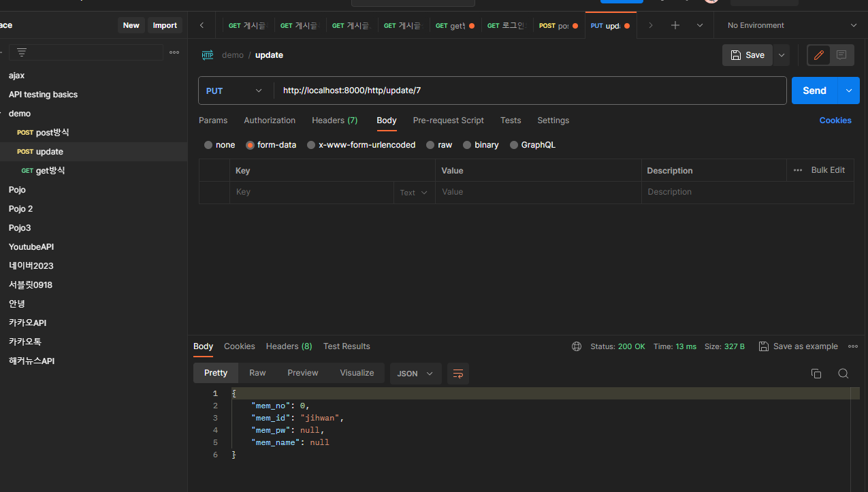
Task: Open the Settings tab
Action: coord(553,120)
